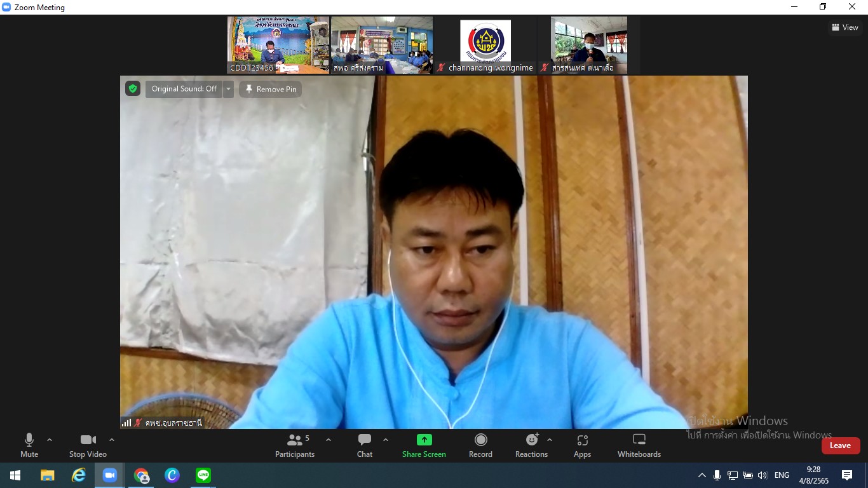The width and height of the screenshot is (868, 488).
Task: Show hidden system tray icons
Action: (702, 475)
